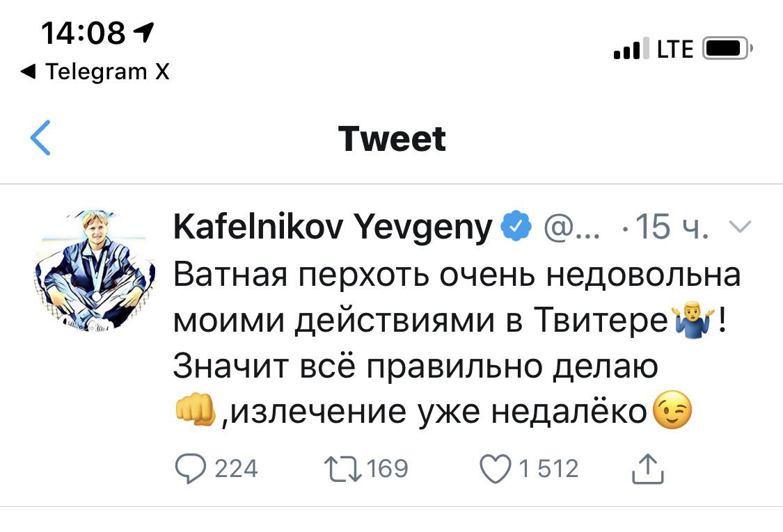The height and width of the screenshot is (532, 783).
Task: Open Kafelnikov Yevgeny's profile name
Action: tap(332, 227)
